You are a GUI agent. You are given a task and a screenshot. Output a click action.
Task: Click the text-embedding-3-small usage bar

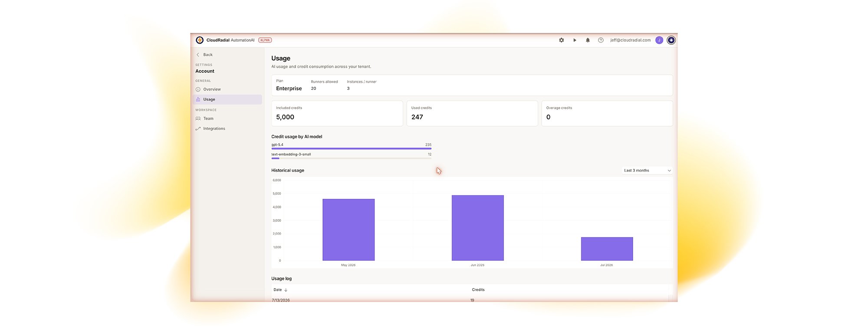pos(352,158)
